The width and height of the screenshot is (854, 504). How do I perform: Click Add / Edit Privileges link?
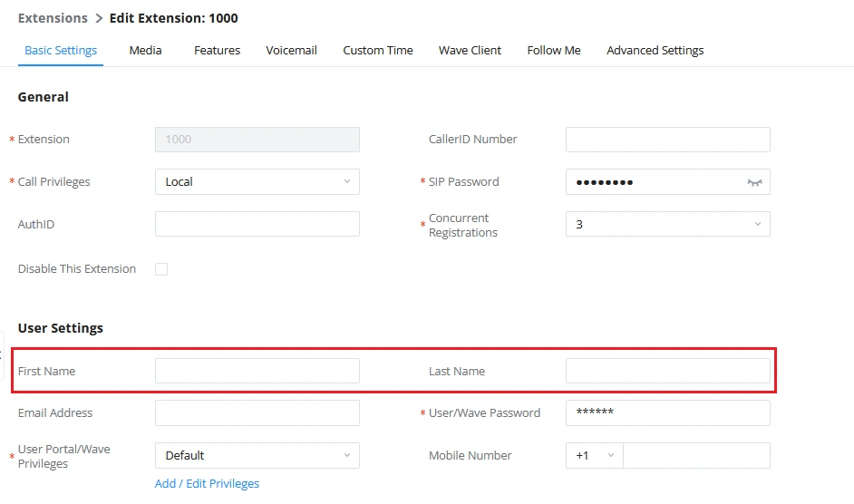coord(207,484)
